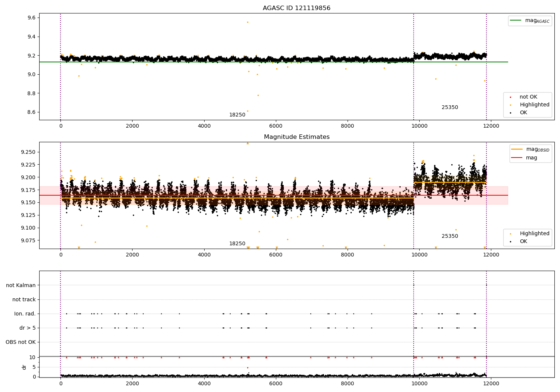Click the '18250' label in the top plot
The image size is (560, 392).
[237, 115]
